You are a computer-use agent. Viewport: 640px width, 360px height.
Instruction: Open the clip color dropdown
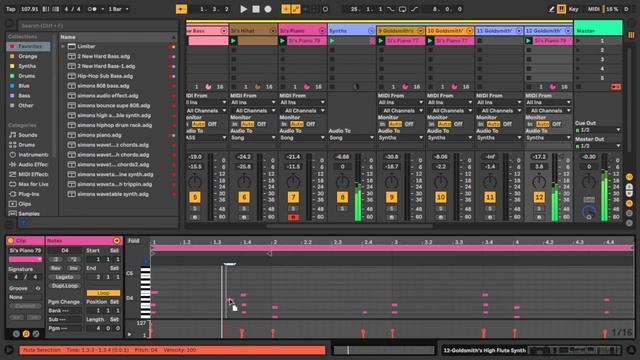point(25,259)
